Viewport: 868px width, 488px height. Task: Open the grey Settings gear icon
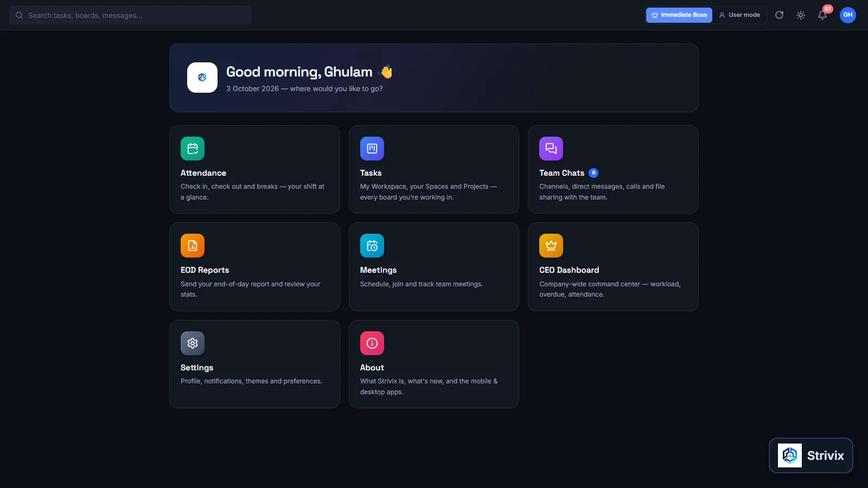coord(193,343)
